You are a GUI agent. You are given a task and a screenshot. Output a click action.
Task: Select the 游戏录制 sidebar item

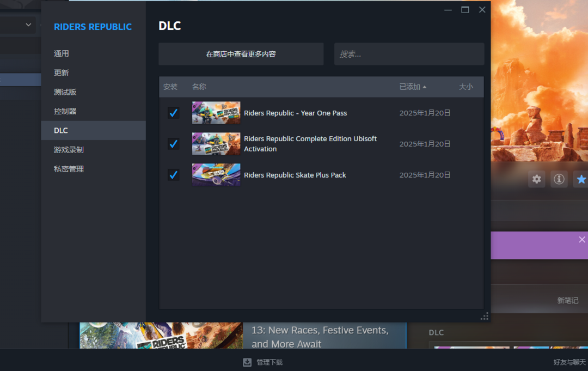(x=69, y=150)
